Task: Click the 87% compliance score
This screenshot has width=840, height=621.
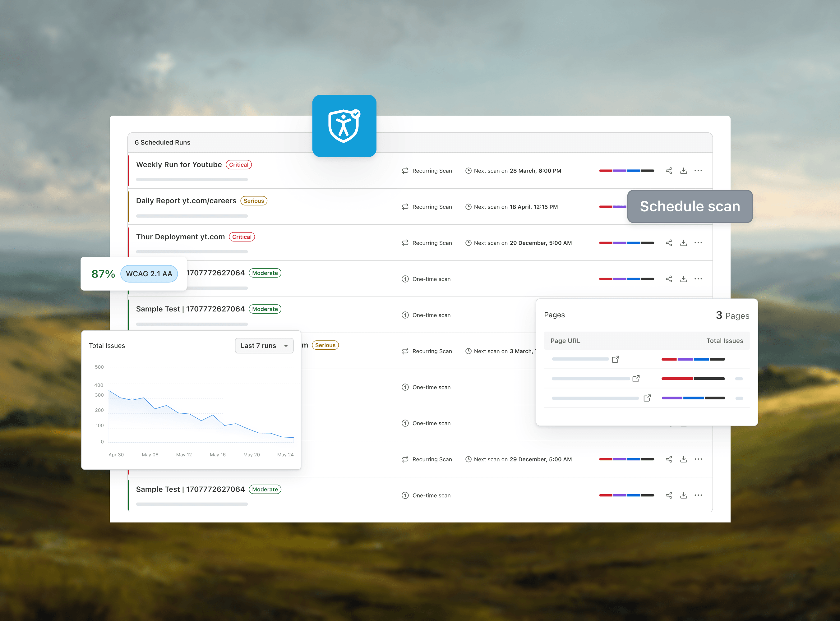Action: tap(103, 274)
